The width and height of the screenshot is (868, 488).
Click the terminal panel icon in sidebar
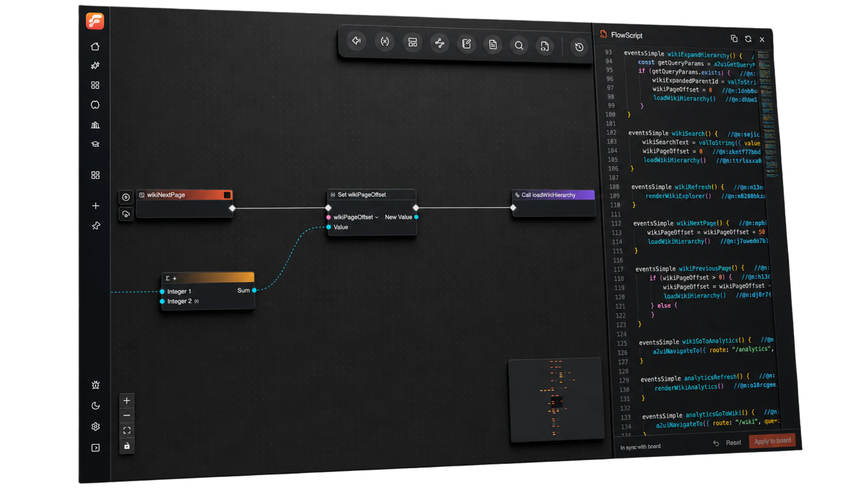point(95,448)
